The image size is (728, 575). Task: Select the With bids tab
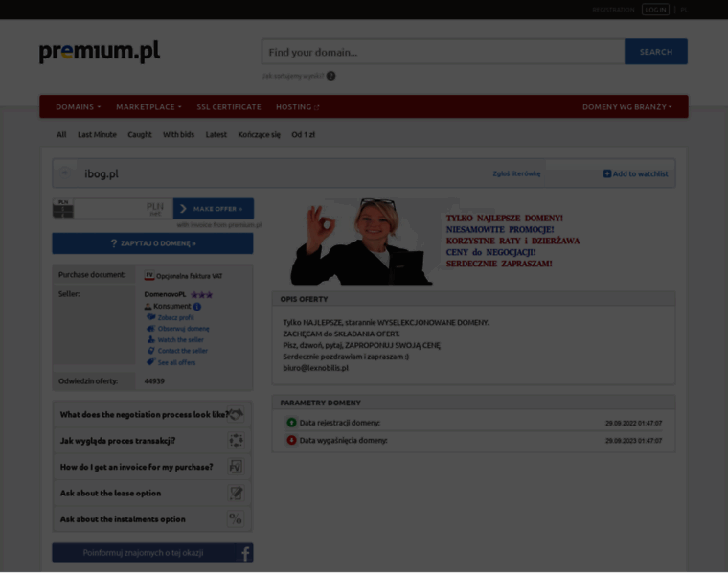[x=178, y=135]
